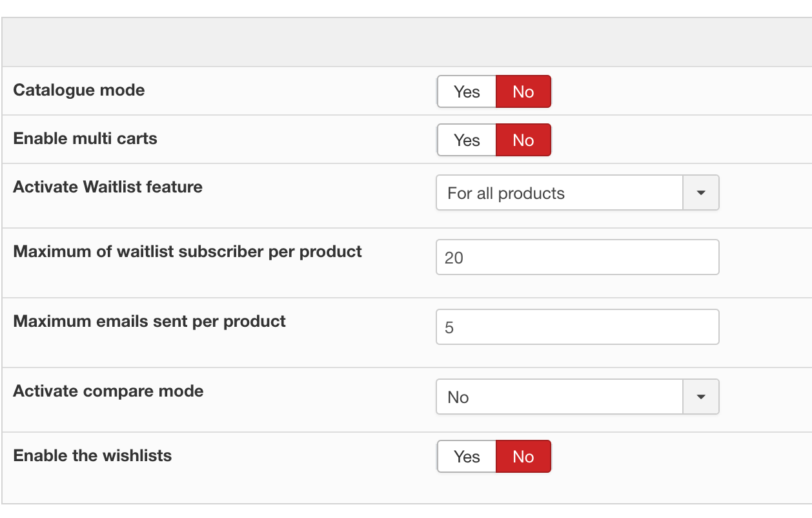812x518 pixels.
Task: Click the 'Enable multi carts' label
Action: click(x=85, y=138)
